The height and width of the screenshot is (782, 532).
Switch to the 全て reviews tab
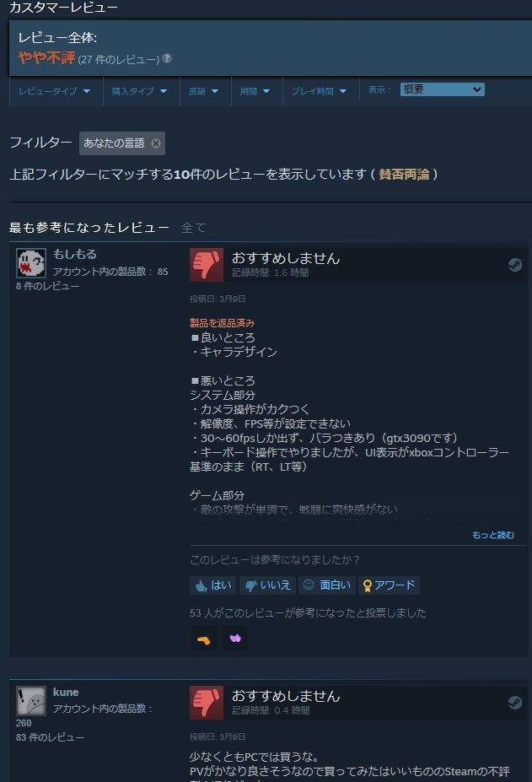(x=193, y=228)
